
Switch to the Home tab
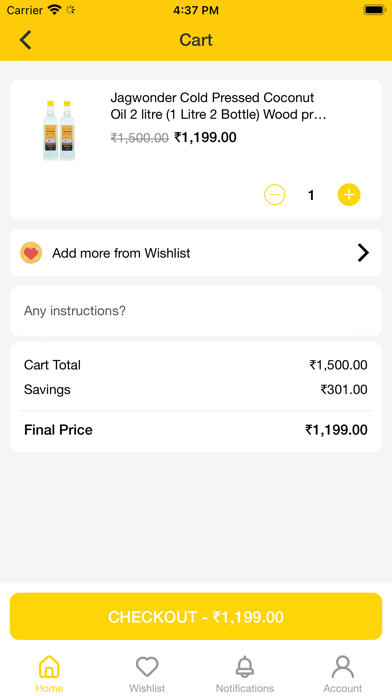49,673
